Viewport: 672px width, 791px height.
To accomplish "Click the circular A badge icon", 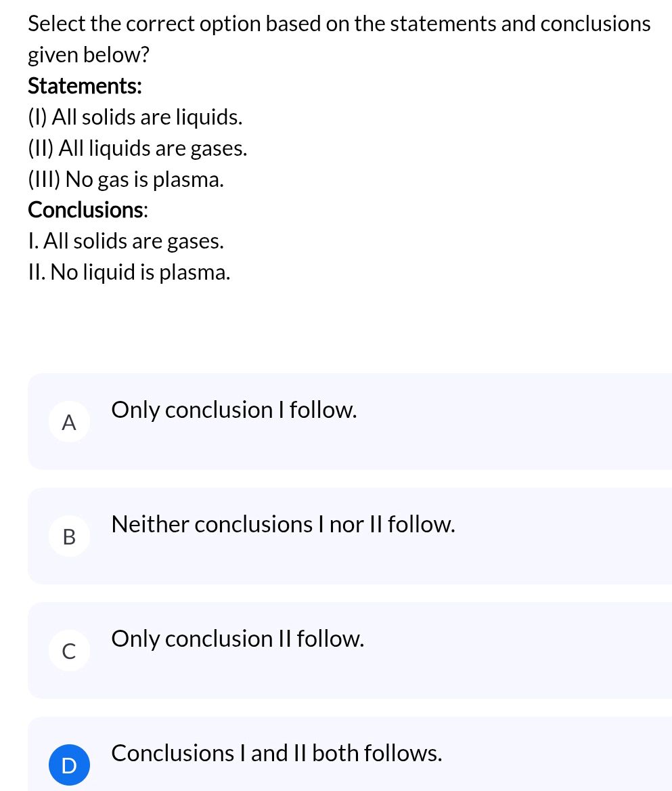I will coord(69,421).
